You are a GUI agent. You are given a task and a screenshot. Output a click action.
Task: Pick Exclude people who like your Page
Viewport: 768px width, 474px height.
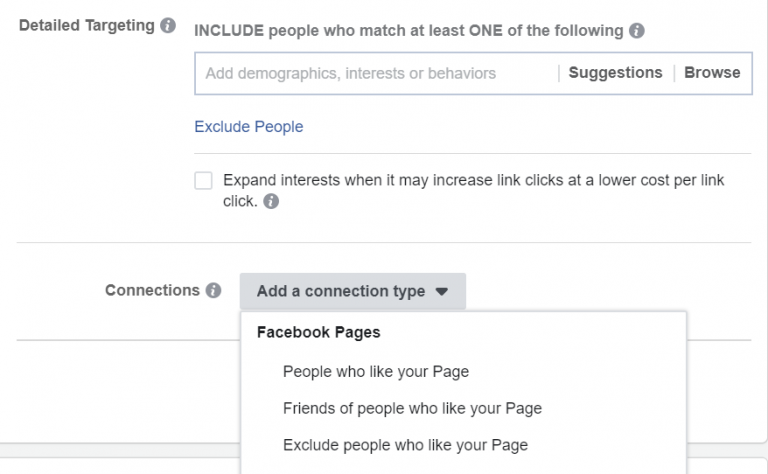405,444
